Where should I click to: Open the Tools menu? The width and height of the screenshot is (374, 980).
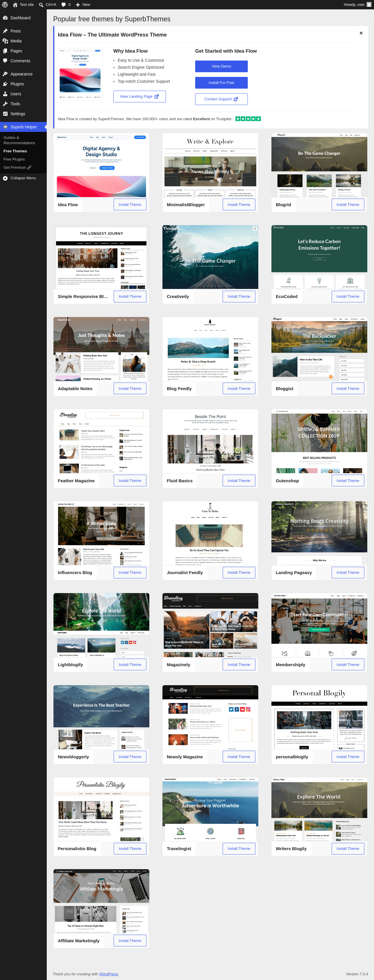23,104
